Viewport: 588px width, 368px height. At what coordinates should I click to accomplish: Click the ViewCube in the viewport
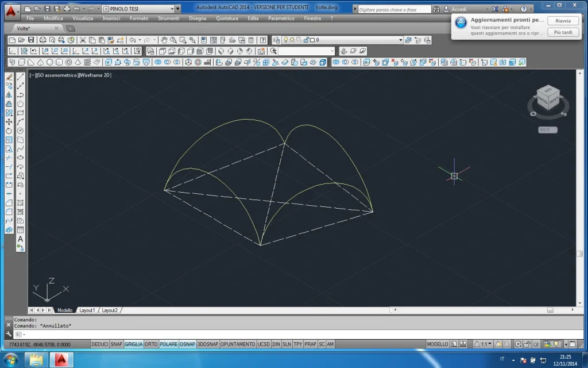[x=548, y=97]
